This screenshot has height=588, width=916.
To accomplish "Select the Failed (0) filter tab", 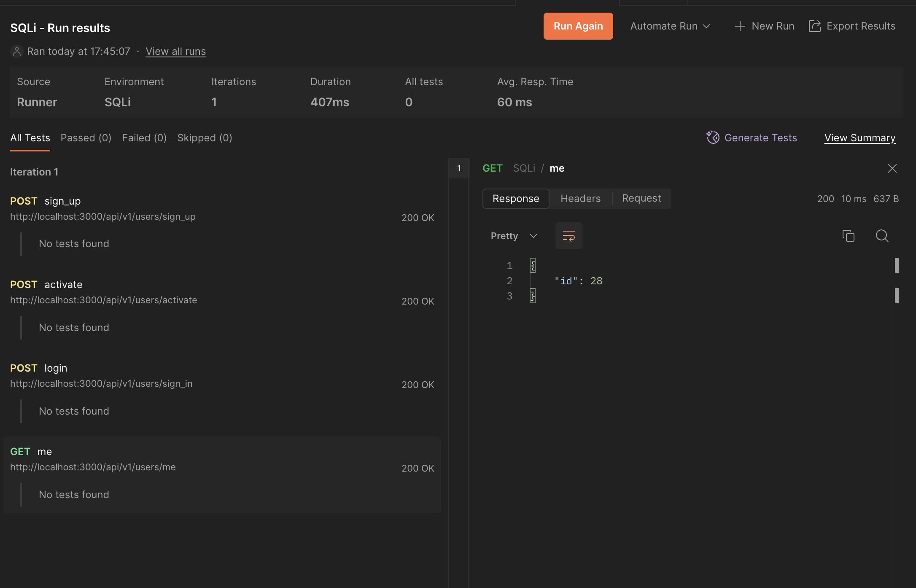I will point(144,138).
